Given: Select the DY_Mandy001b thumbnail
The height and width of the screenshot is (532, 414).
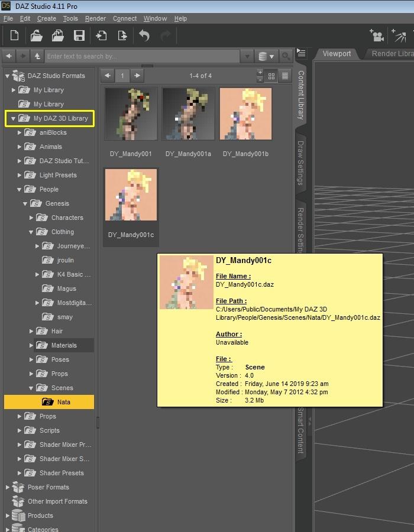Looking at the screenshot, I should [245, 114].
